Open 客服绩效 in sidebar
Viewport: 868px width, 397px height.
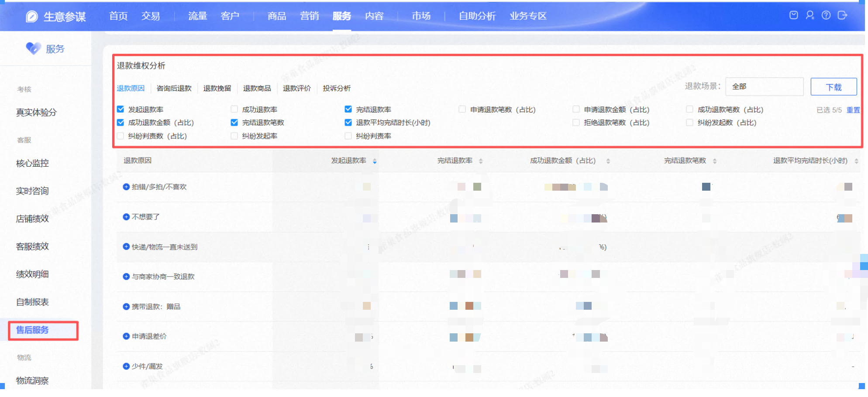(32, 246)
